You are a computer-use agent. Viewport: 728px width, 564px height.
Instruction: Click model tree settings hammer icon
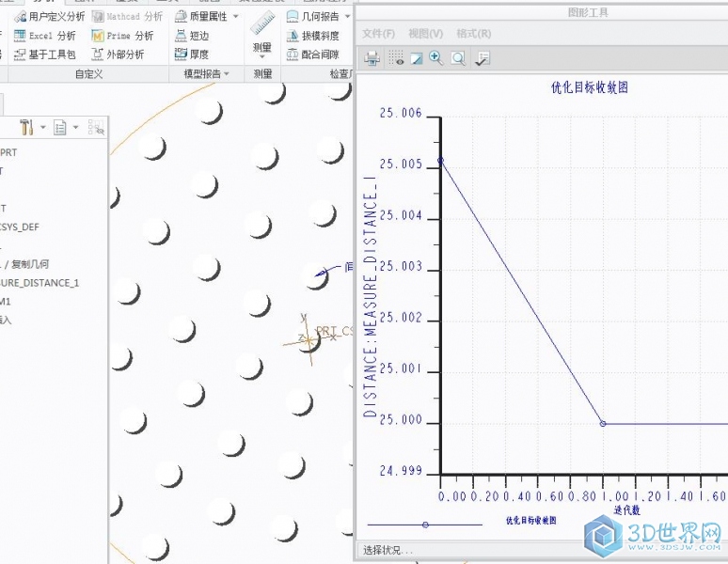[26, 127]
